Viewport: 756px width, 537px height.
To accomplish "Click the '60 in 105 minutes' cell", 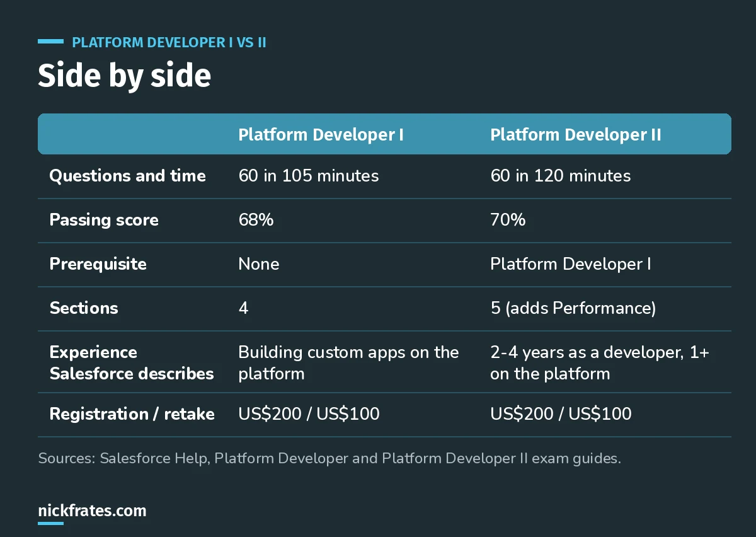I will tap(309, 175).
